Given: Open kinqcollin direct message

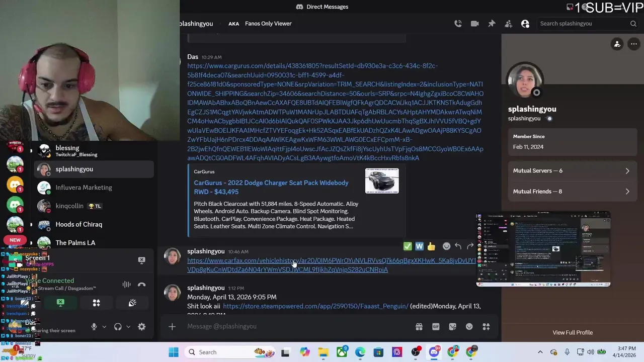Looking at the screenshot, I should click(x=94, y=206).
